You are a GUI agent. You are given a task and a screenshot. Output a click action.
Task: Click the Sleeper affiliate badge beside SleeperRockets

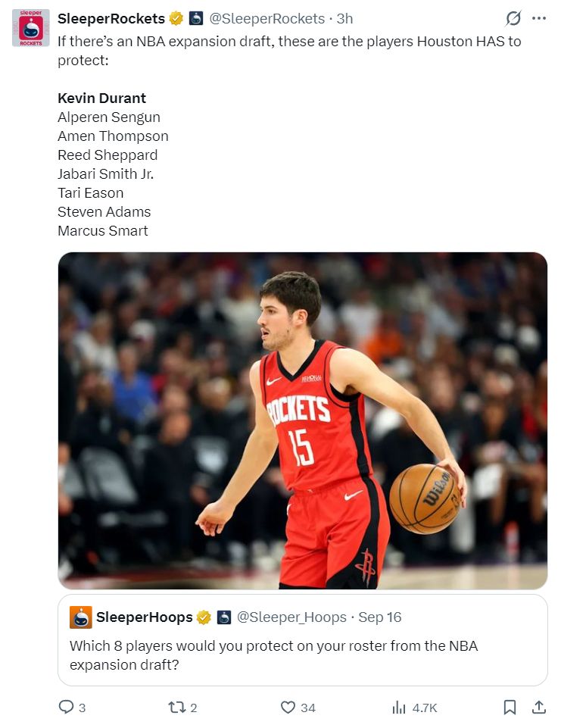[196, 19]
